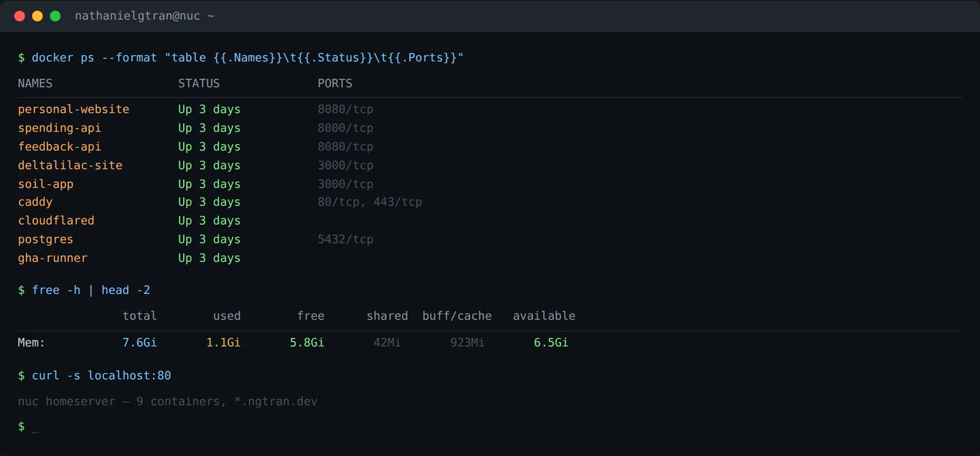Click the title text nathanielgtran@nuc ~

coord(144,16)
